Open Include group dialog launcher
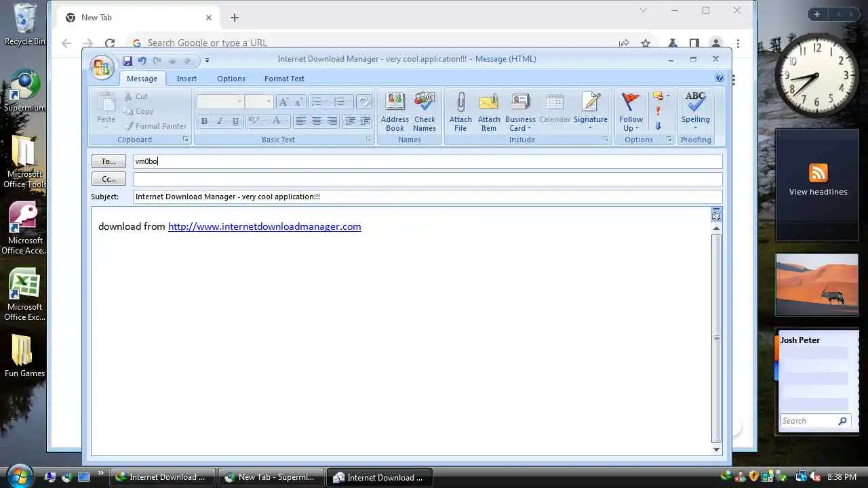 point(606,140)
